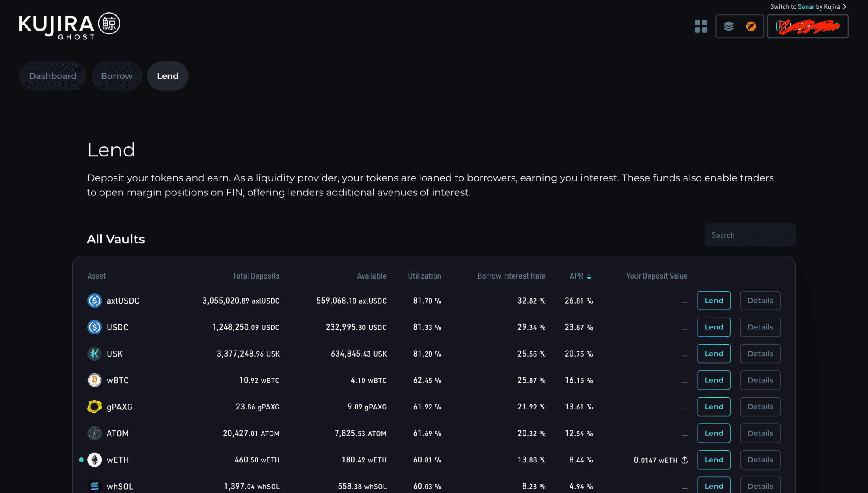Lend into the axlUSDC vault
Image resolution: width=868 pixels, height=493 pixels.
(x=714, y=301)
